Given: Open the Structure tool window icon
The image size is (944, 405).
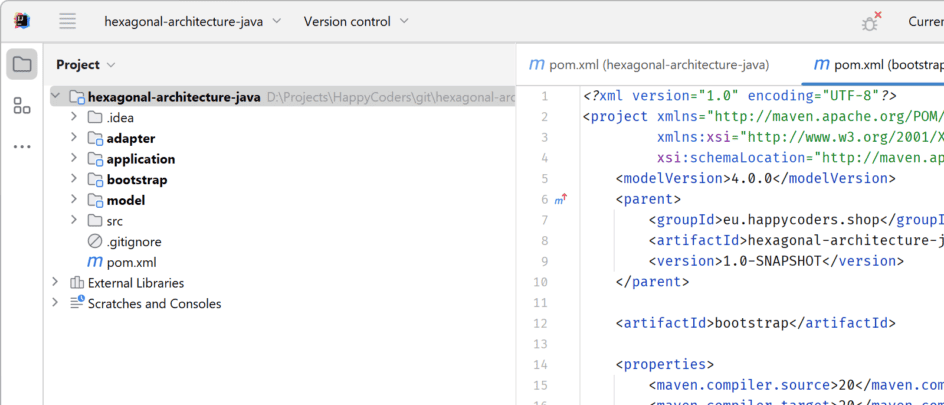Looking at the screenshot, I should coord(22,106).
